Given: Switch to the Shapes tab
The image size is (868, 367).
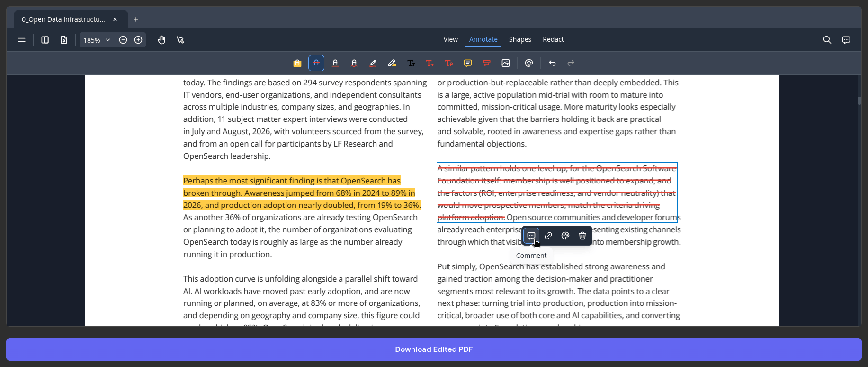Looking at the screenshot, I should [520, 39].
